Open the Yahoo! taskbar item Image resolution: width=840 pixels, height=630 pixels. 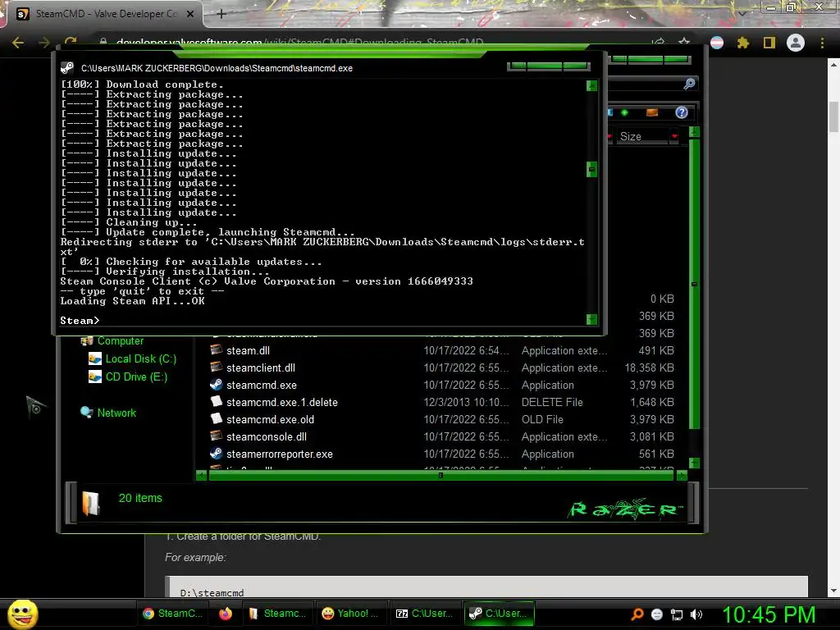[349, 614]
